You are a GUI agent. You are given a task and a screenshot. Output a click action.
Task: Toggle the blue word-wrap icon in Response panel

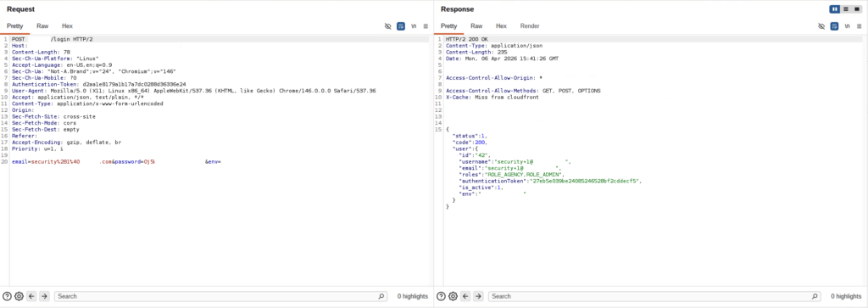coord(835,26)
